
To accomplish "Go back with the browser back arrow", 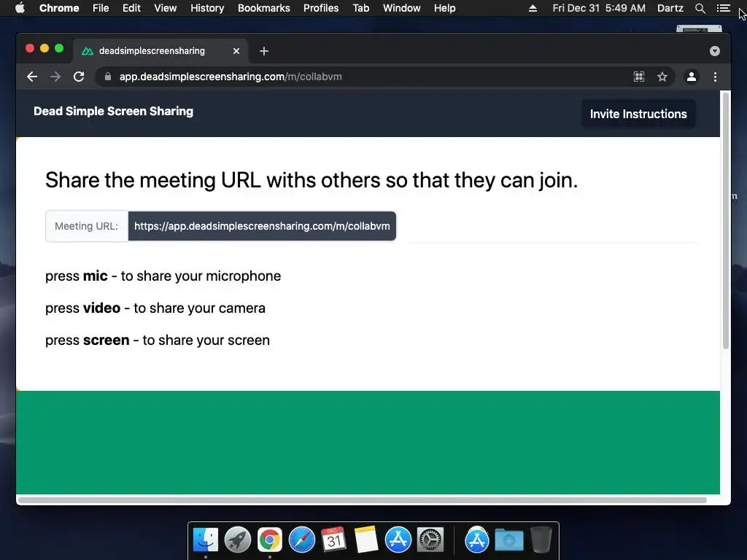I will pyautogui.click(x=32, y=77).
